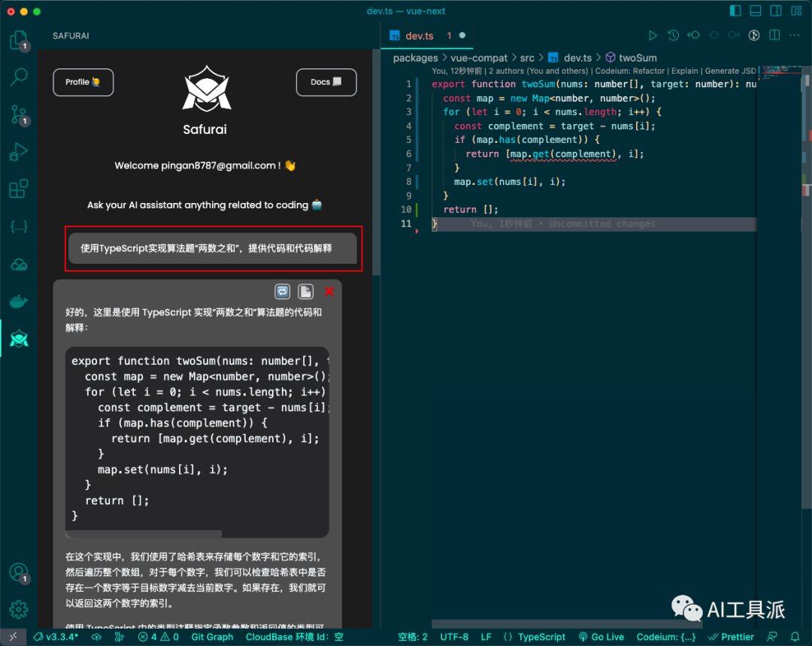812x646 pixels.
Task: Toggle the primary side bar layout icon
Action: click(735, 11)
